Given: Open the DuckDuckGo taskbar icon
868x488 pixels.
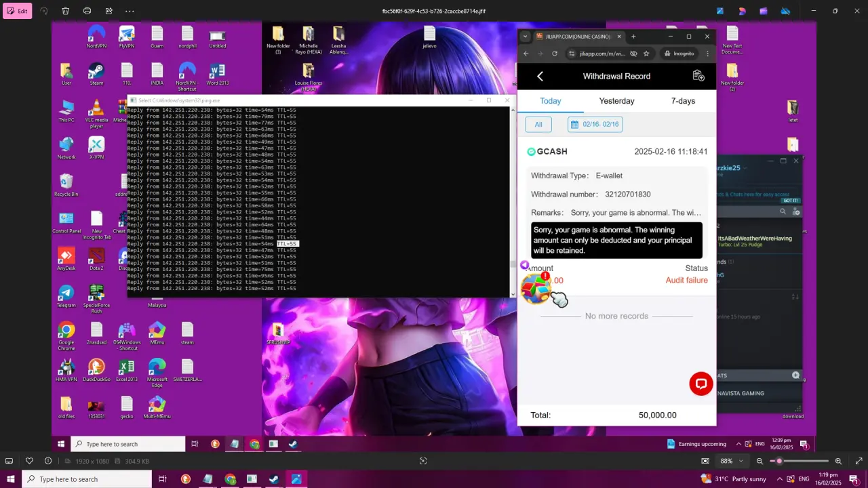Looking at the screenshot, I should click(186, 479).
